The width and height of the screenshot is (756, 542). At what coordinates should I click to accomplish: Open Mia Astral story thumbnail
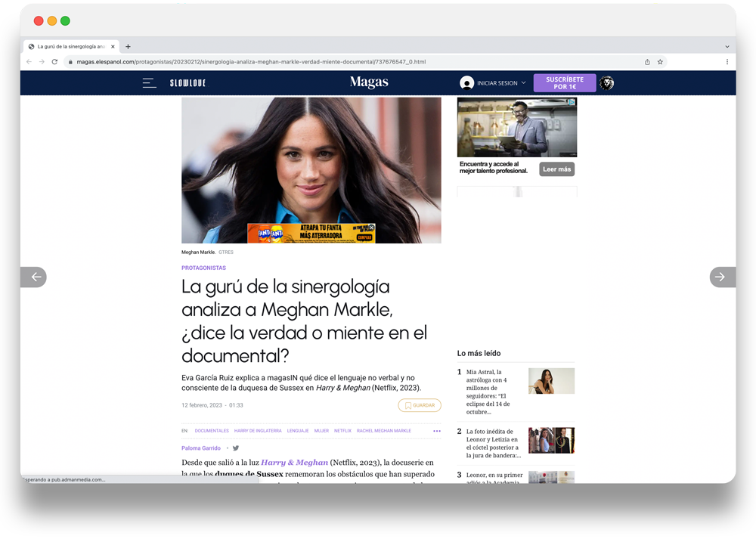click(x=552, y=381)
